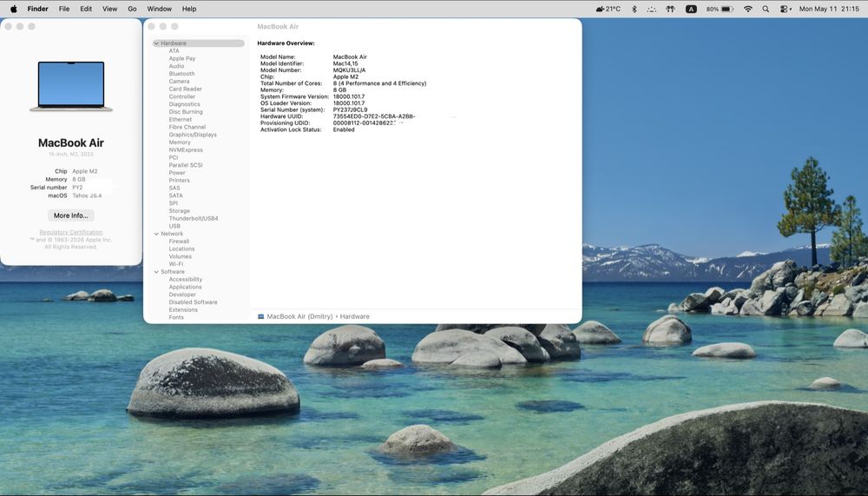
Task: Select Memory in the sidebar
Action: tap(180, 142)
